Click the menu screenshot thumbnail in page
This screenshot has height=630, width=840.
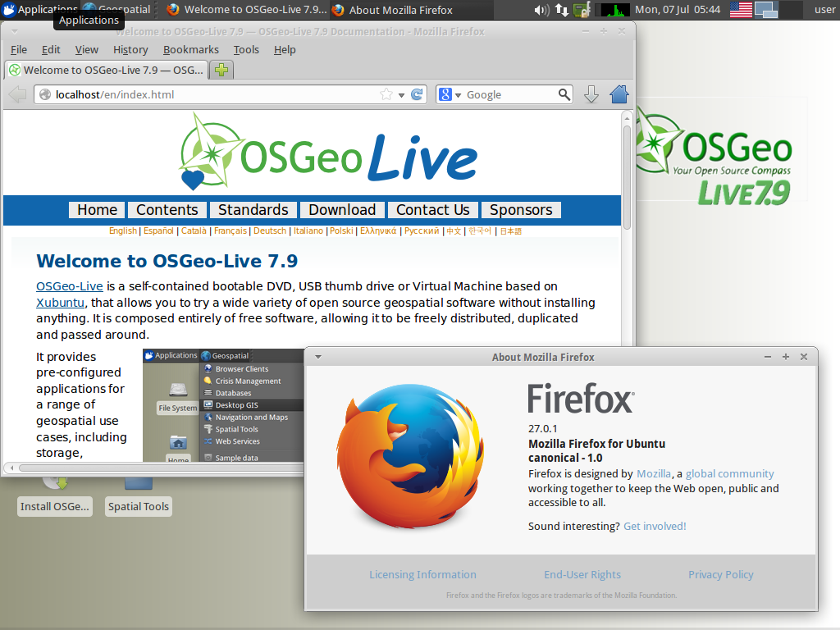pos(223,405)
